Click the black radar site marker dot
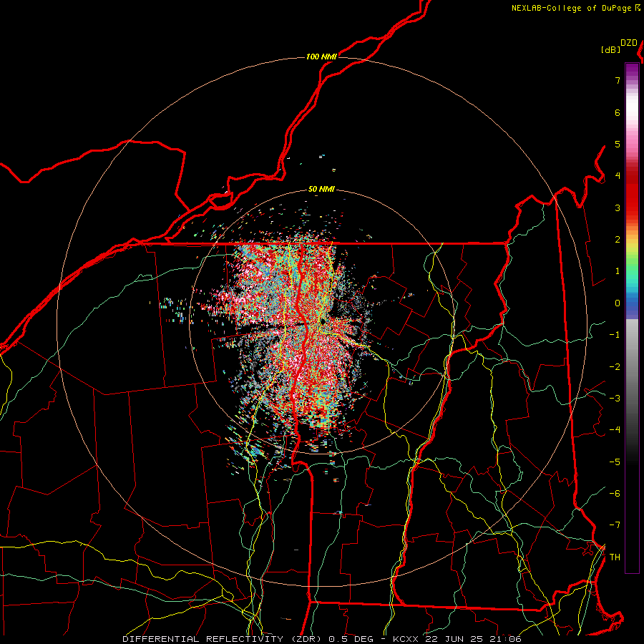This screenshot has width=644, height=644. click(323, 321)
